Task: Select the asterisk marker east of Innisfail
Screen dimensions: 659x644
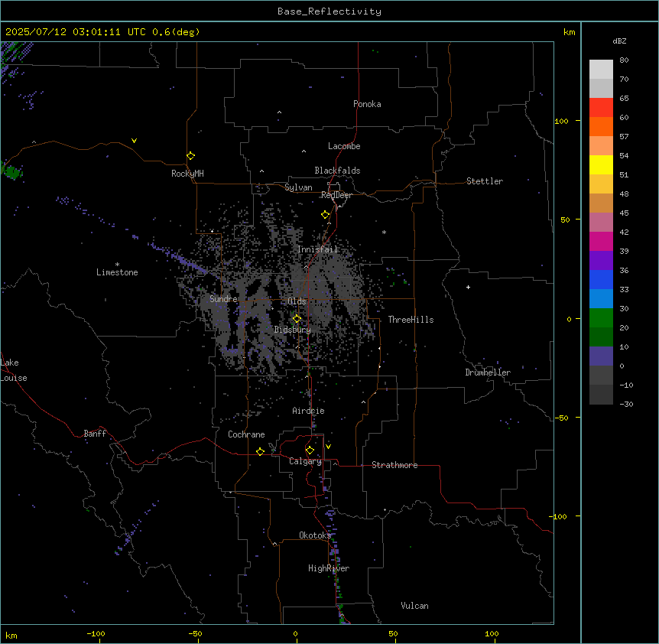Action: click(384, 232)
